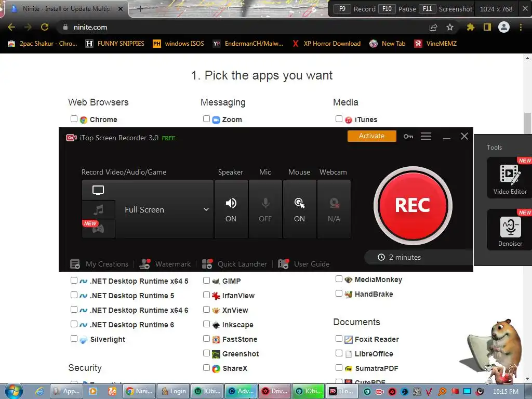This screenshot has height=399, width=532.
Task: Click the FastStone label
Action: coord(240,340)
